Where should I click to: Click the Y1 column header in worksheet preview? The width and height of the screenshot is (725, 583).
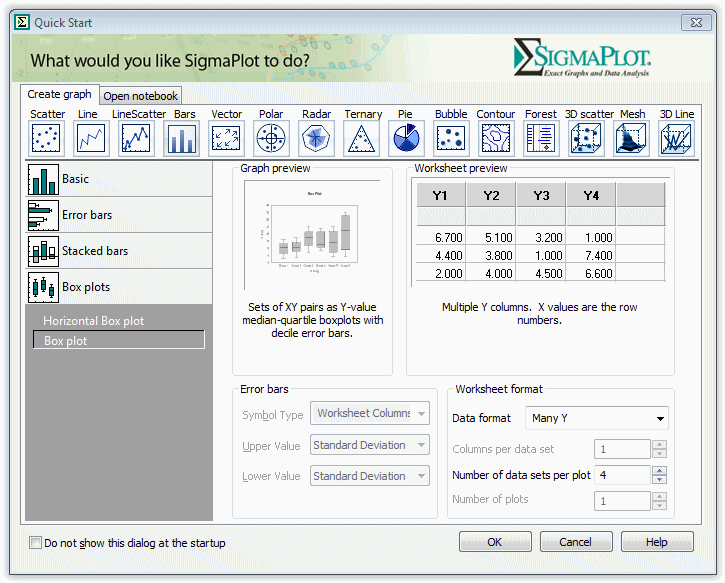441,195
